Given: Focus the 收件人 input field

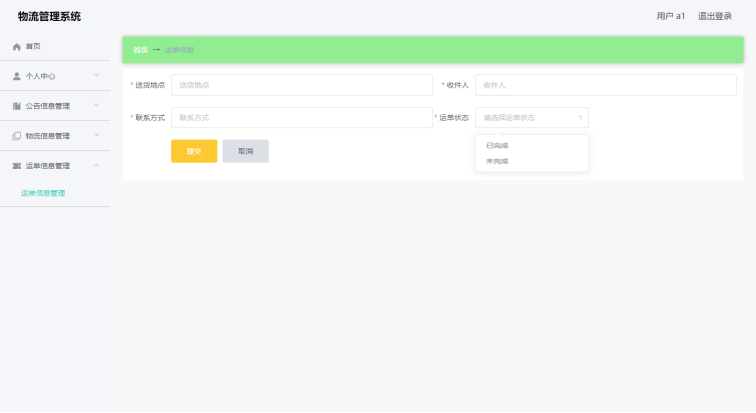Looking at the screenshot, I should (x=606, y=85).
